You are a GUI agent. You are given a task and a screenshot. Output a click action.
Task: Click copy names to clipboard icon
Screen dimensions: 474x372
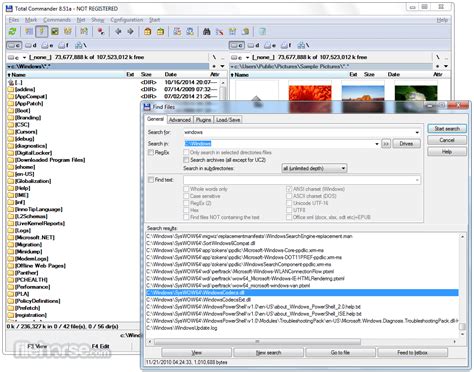pos(245,32)
